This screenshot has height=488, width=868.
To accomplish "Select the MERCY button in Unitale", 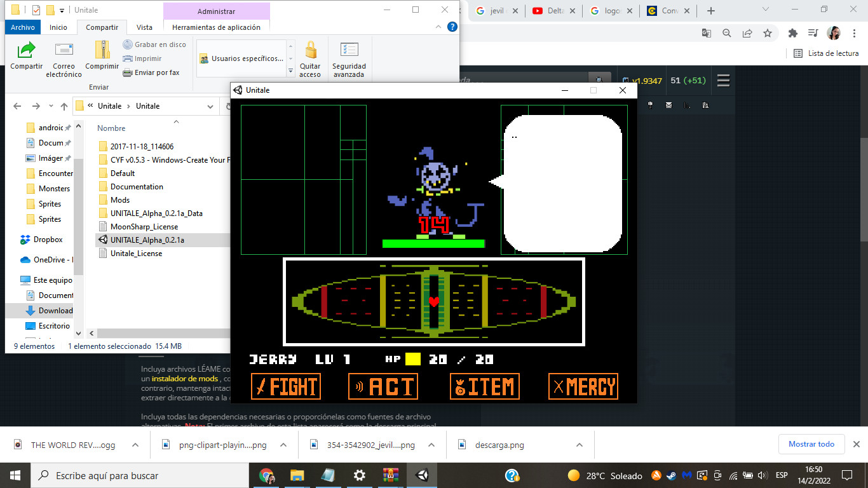I will (583, 386).
